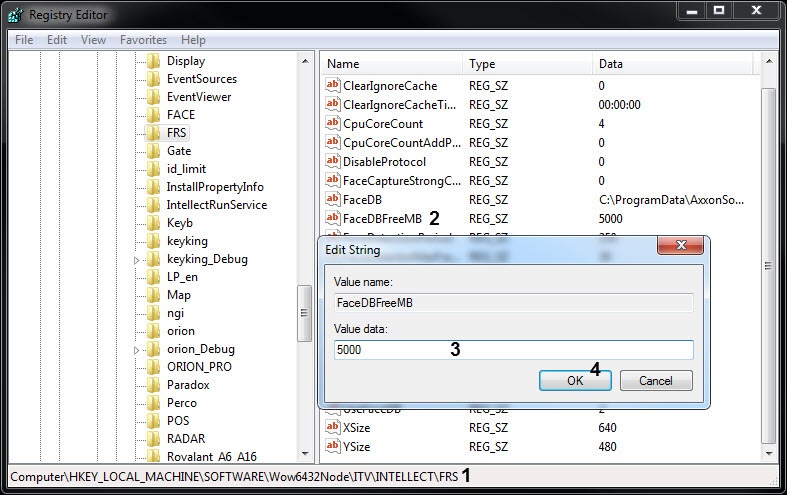Expand the keyking_Debug tree node
Viewport: 787px width, 495px height.
137,260
